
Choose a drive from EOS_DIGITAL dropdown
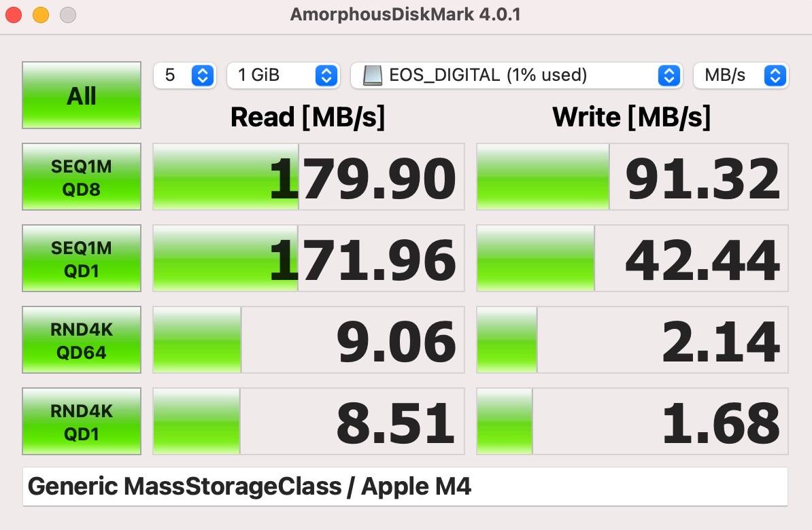pyautogui.click(x=516, y=75)
